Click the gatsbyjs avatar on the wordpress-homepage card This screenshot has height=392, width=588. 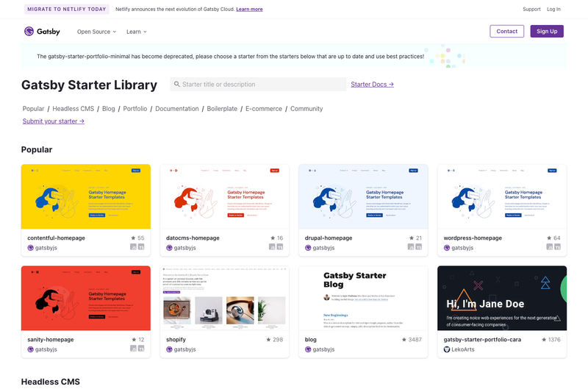[447, 248]
